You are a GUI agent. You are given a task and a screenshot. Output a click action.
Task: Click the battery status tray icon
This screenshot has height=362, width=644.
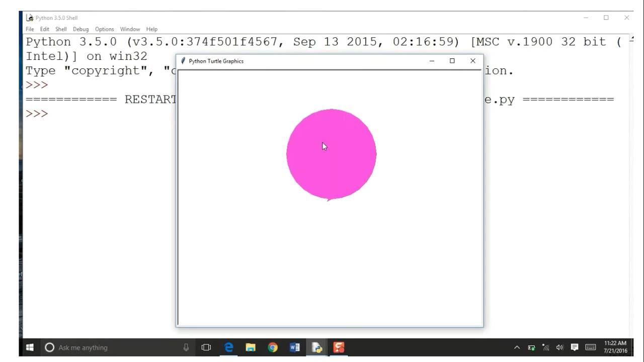coord(531,347)
